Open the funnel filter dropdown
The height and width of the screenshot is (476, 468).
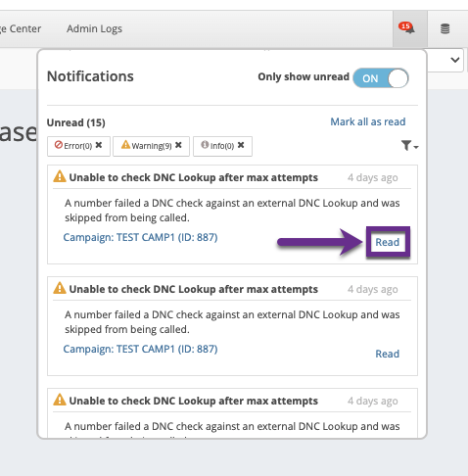(409, 146)
